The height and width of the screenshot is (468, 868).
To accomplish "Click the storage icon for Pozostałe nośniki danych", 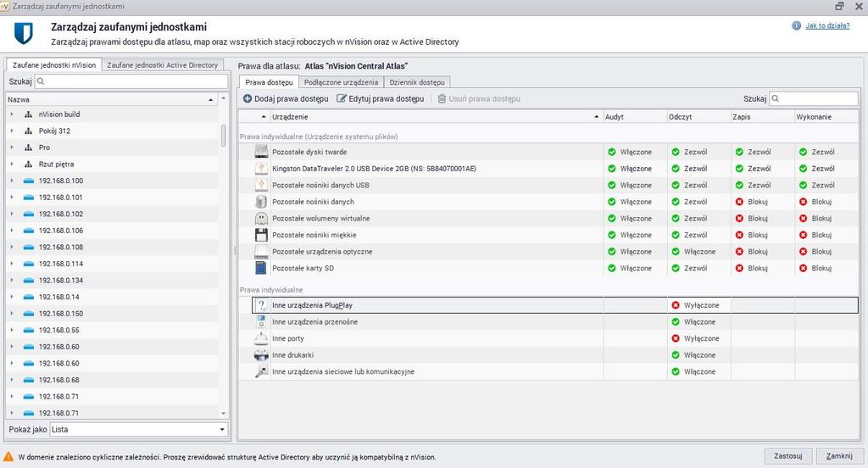I will tap(261, 201).
